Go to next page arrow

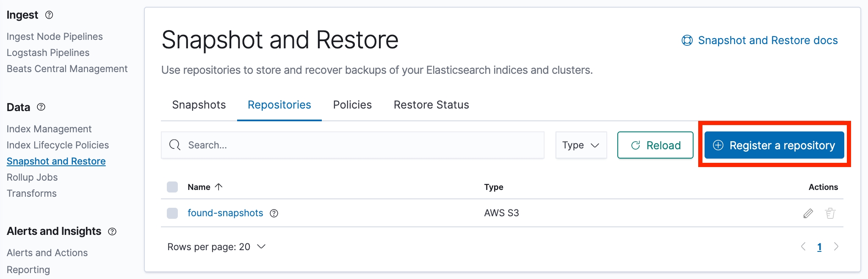(836, 247)
